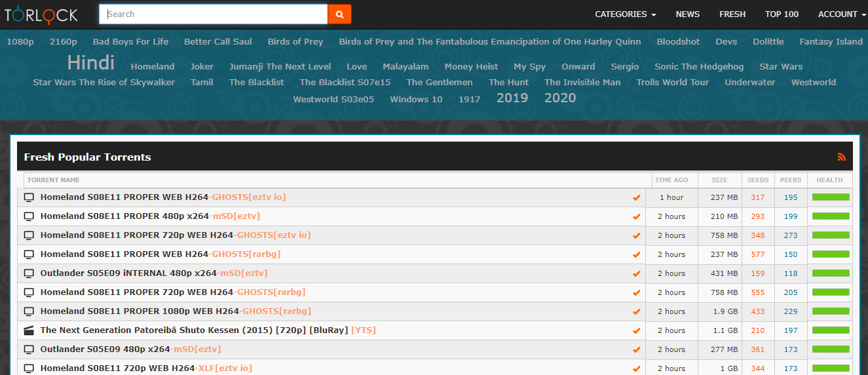Click the SIZE column header
Viewport: 868px width, 375px height.
(x=719, y=180)
